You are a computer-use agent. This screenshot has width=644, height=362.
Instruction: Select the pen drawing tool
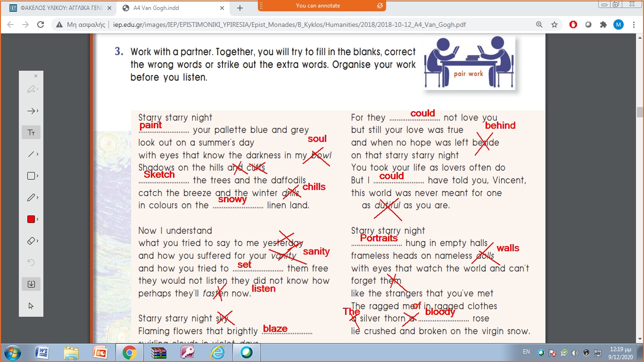[31, 197]
